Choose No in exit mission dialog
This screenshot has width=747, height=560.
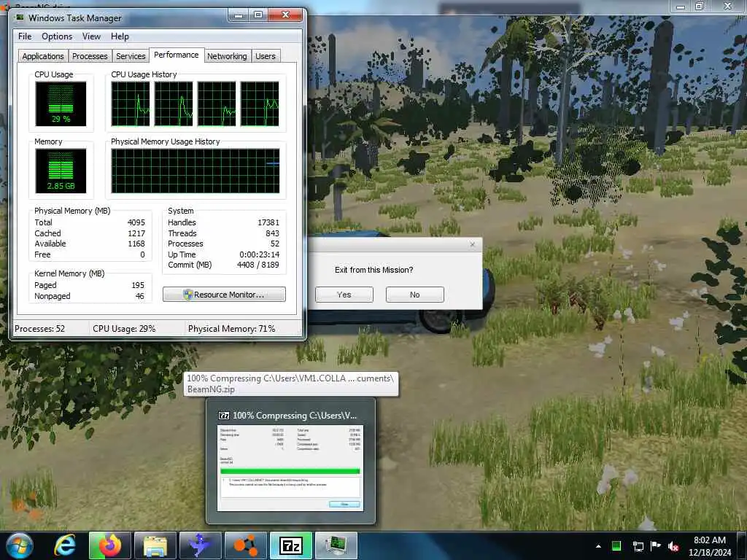coord(414,295)
